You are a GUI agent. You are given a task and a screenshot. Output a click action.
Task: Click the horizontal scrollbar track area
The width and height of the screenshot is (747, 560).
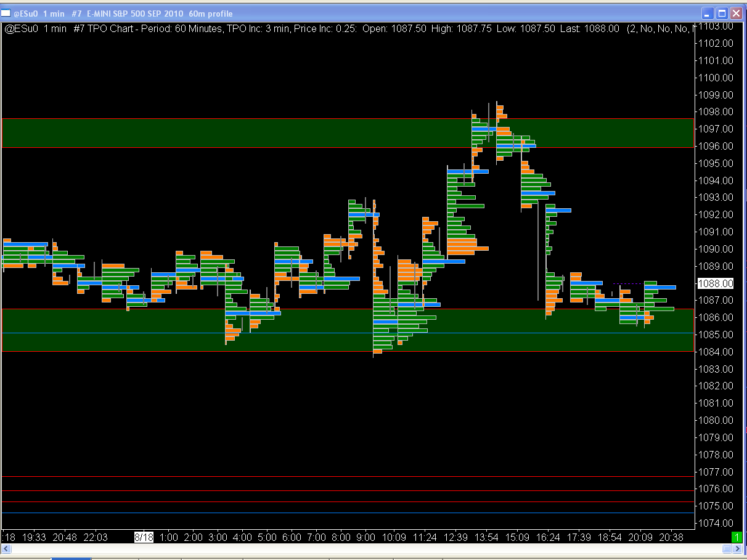[x=367, y=548]
